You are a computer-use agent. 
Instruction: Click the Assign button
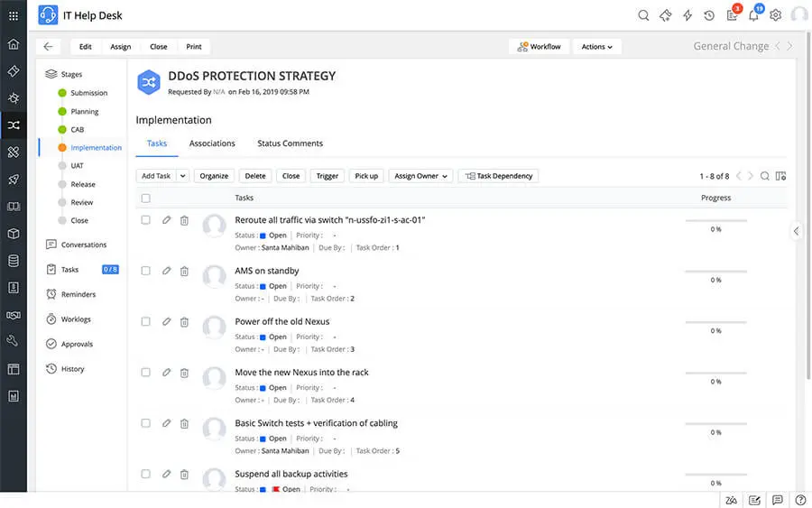121,47
